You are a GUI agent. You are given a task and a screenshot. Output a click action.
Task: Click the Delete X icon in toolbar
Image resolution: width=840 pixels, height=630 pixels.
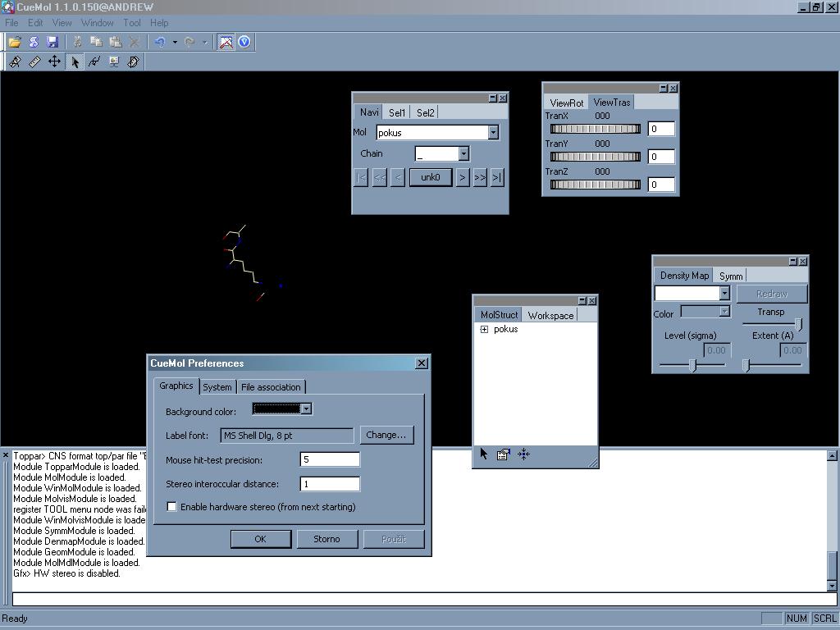point(134,42)
